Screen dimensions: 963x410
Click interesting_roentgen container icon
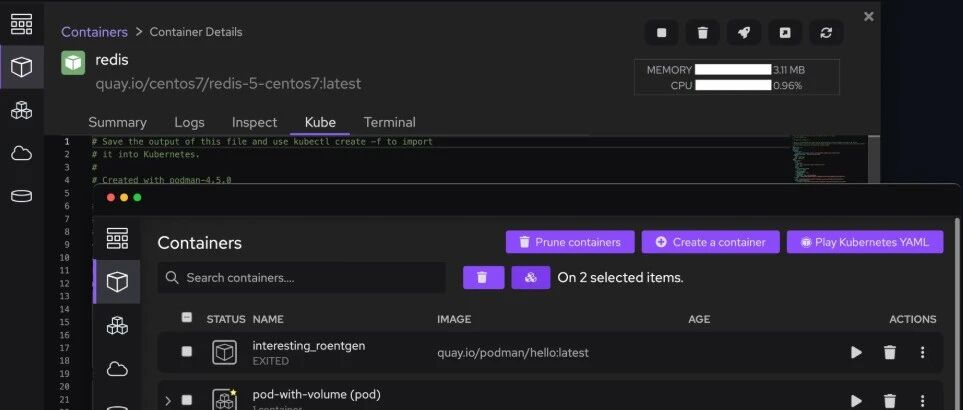click(224, 352)
